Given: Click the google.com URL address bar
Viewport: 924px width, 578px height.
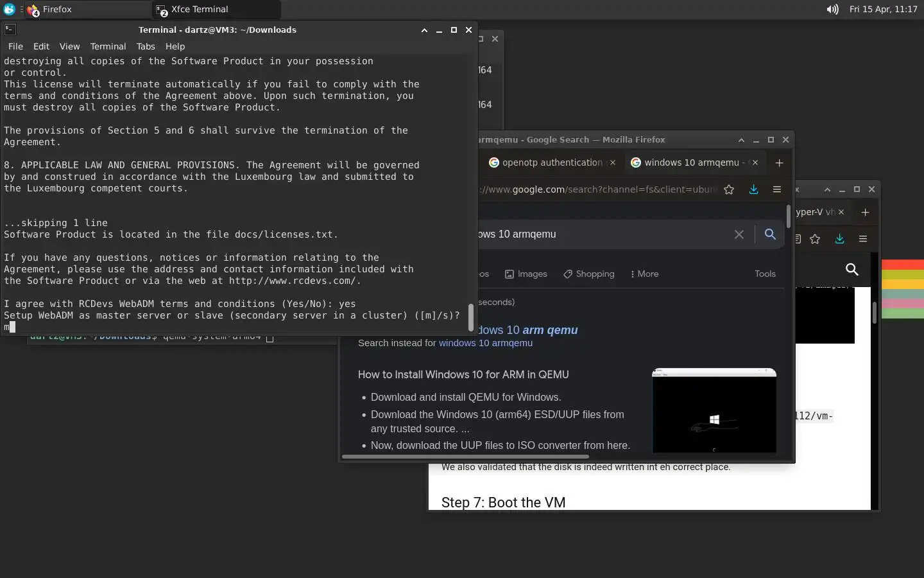Looking at the screenshot, I should tap(597, 189).
